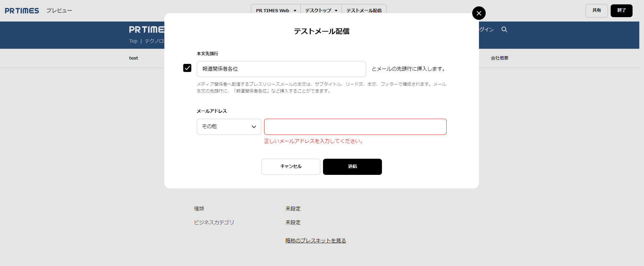Open the その他 address dropdown
This screenshot has width=644, height=266.
pos(229,127)
